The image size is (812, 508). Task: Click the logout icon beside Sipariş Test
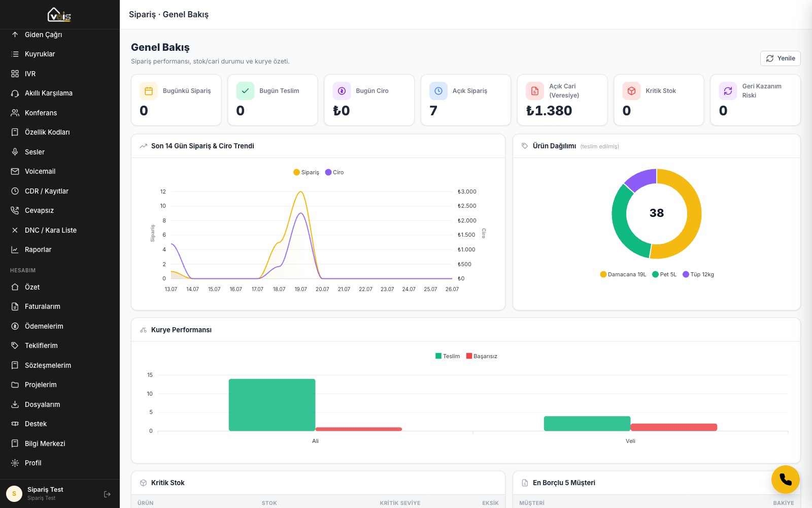point(107,494)
